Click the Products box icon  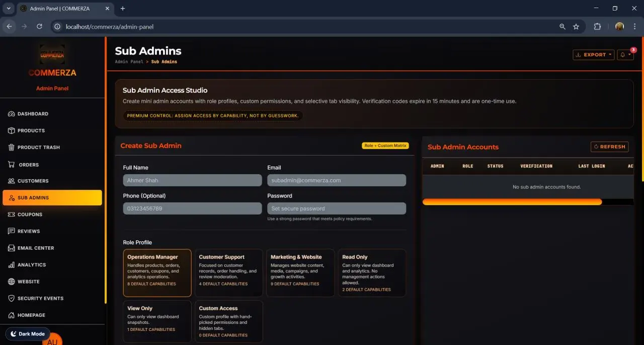click(12, 130)
